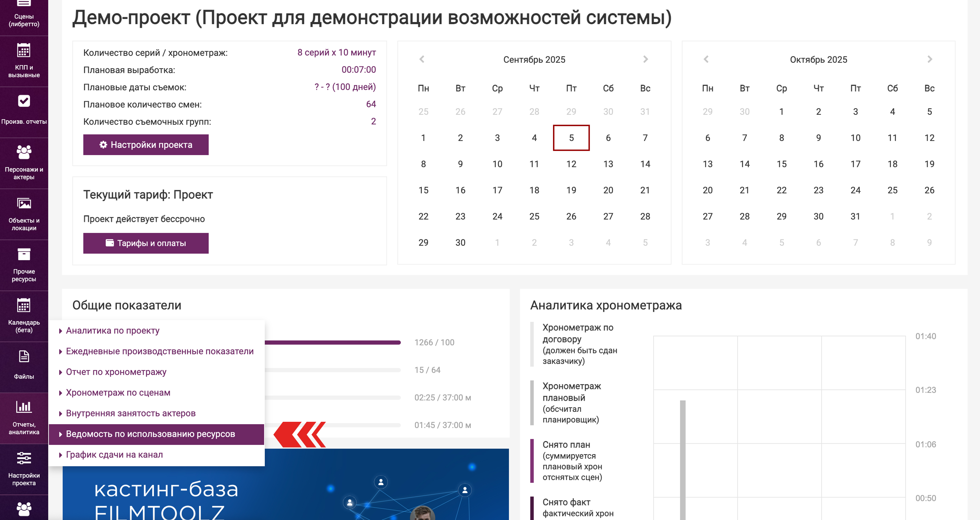Screen dimensions: 980x520
Task: Select October 31 in calendar
Action: click(855, 217)
